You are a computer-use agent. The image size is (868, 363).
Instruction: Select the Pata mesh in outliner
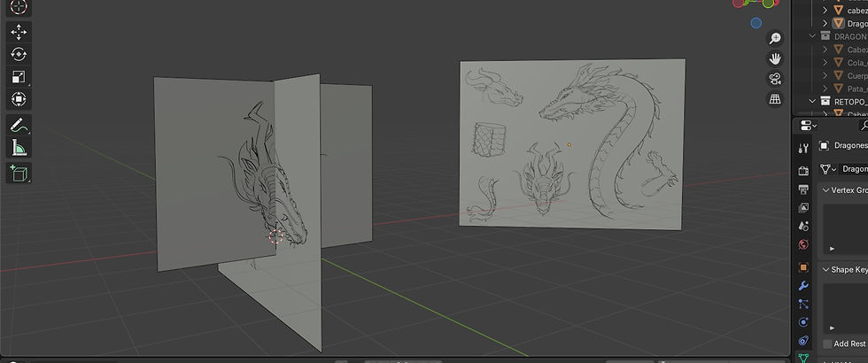[857, 89]
